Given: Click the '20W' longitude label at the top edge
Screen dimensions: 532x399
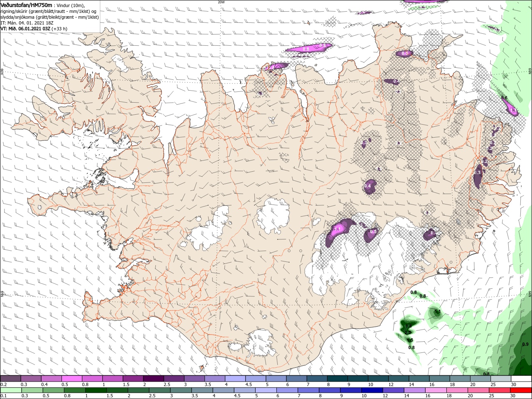Looking at the screenshot, I should click(222, 2).
